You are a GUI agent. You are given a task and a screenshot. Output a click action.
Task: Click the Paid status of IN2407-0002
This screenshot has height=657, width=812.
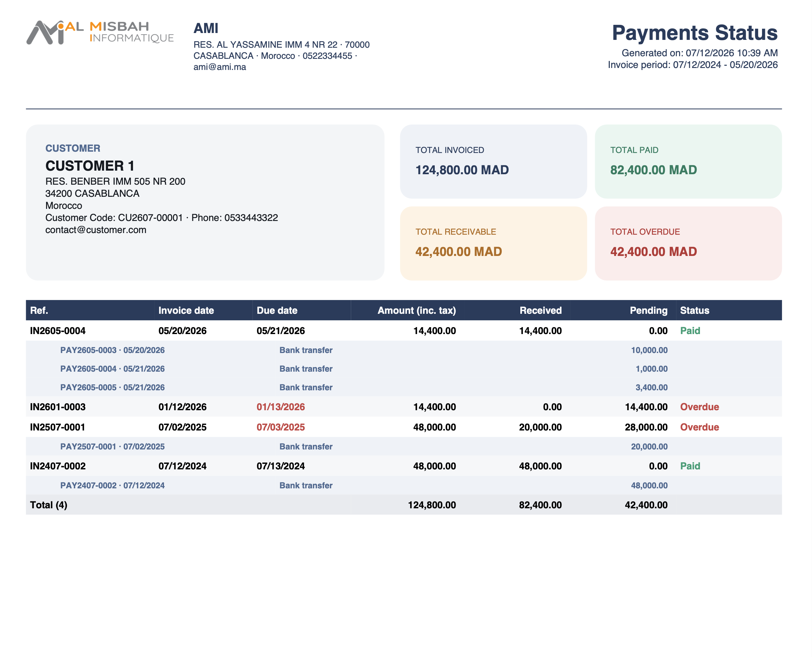click(690, 466)
